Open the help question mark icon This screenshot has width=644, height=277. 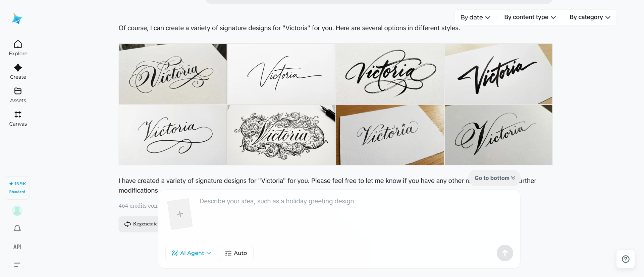(x=626, y=259)
